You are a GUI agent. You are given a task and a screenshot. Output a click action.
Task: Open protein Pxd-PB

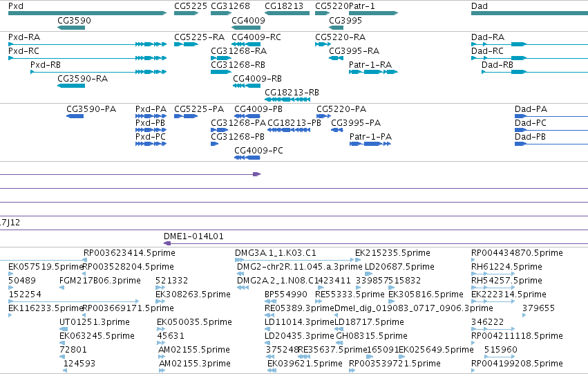coord(150,123)
